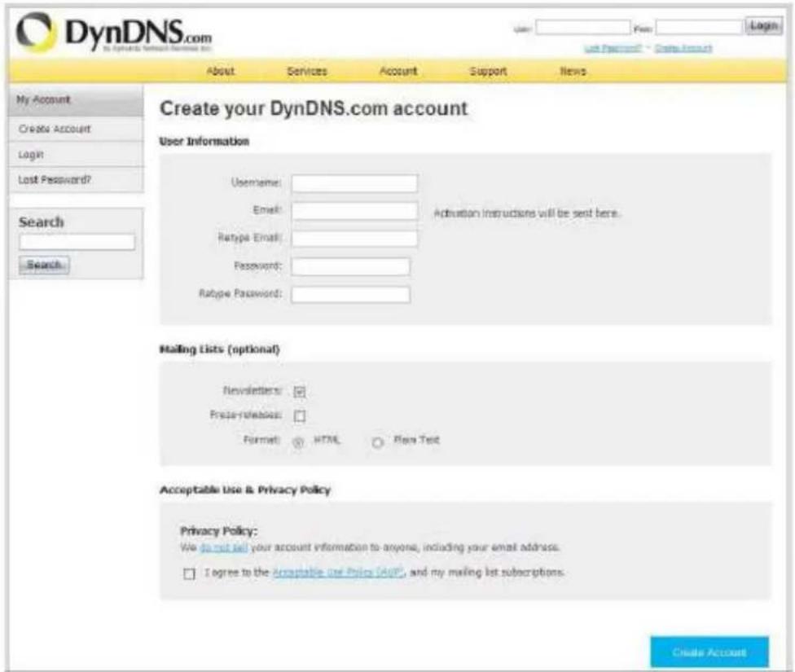This screenshot has height=672, width=795.
Task: Open the Acceptable Use Policy (AUP) link
Action: (x=338, y=573)
